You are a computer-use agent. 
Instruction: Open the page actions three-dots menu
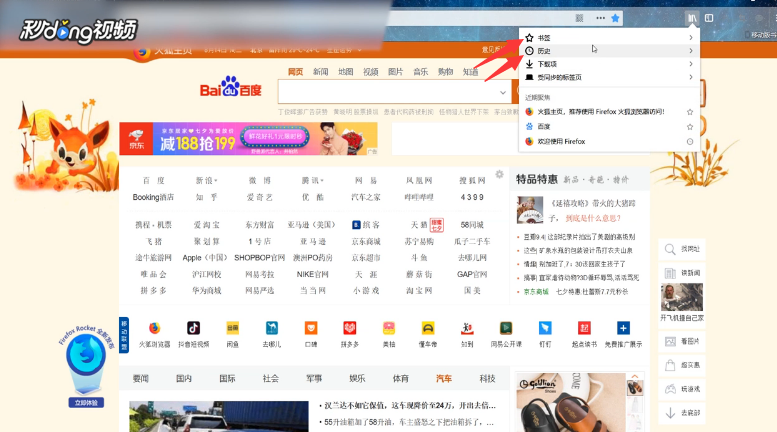pyautogui.click(x=601, y=18)
